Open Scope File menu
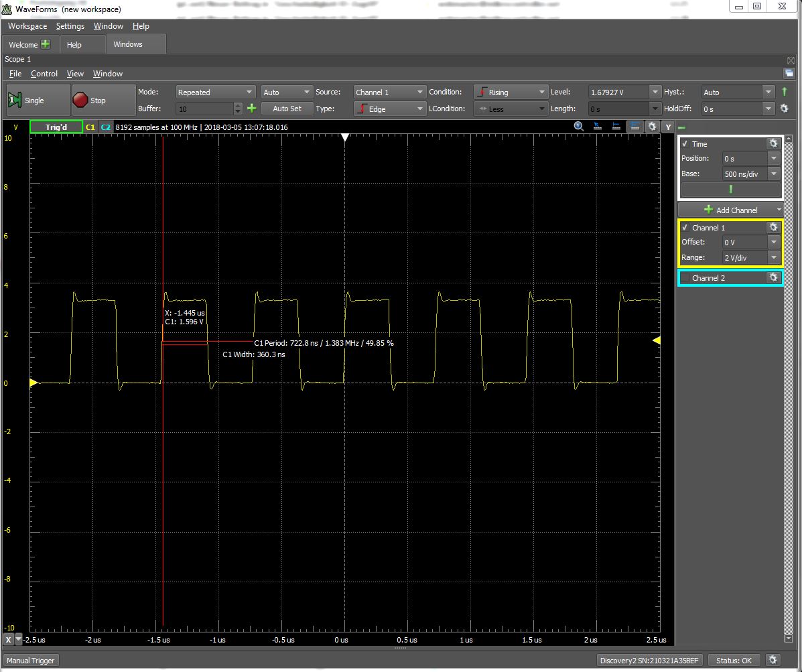Image resolution: width=802 pixels, height=672 pixels. (x=15, y=74)
